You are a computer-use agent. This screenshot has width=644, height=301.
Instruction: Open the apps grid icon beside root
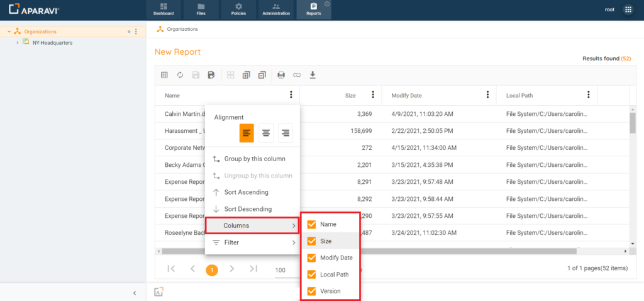628,9
